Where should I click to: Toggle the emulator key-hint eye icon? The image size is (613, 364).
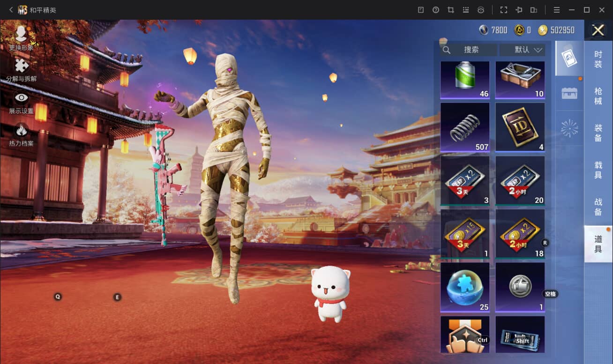(x=481, y=10)
